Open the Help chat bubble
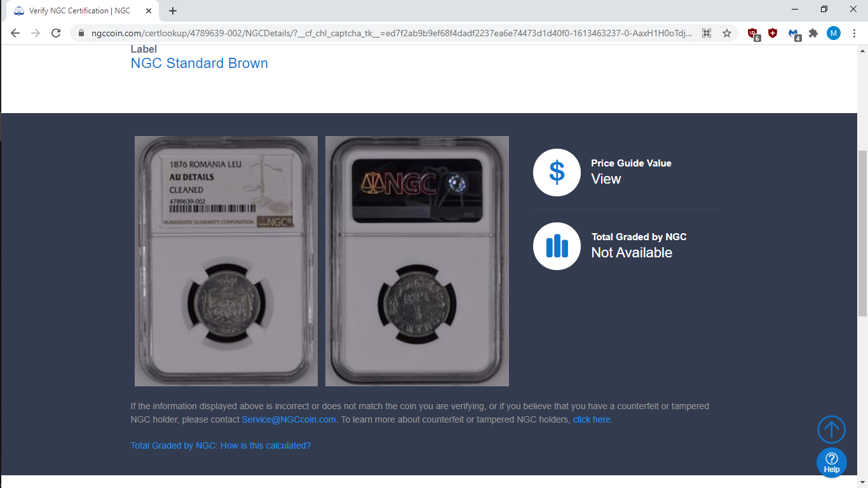 click(831, 463)
